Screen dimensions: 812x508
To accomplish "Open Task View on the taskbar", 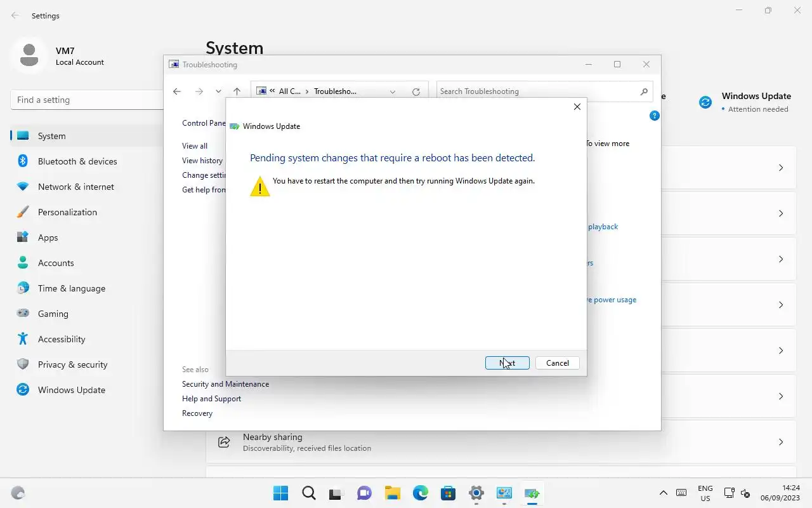I will [336, 493].
